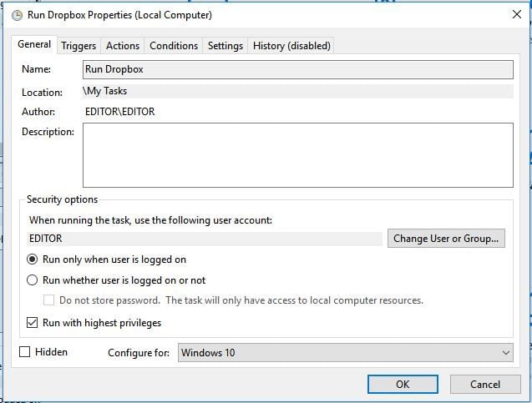Click the Name field containing Run Dropbox
Screen dimensions: 532x403
(297, 69)
